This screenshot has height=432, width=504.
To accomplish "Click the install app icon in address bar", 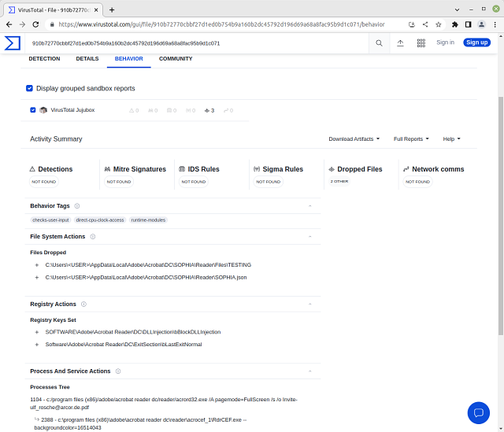I will [x=412, y=24].
